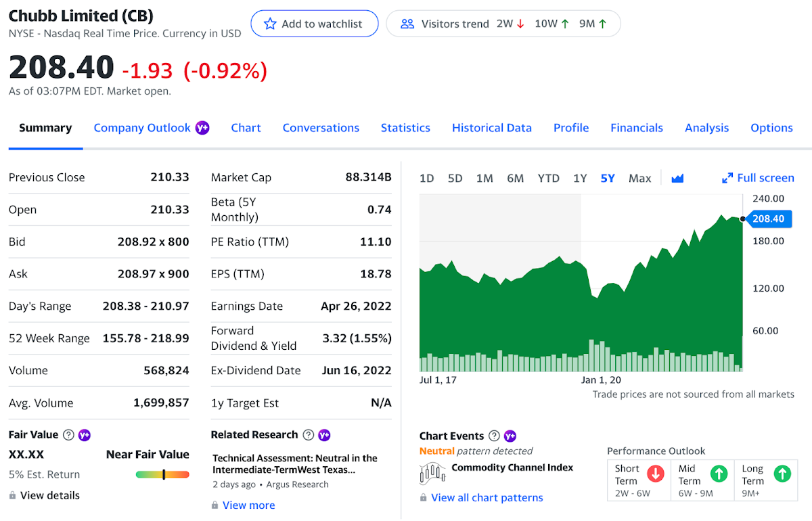Switch to the Conversations tab

(x=321, y=128)
